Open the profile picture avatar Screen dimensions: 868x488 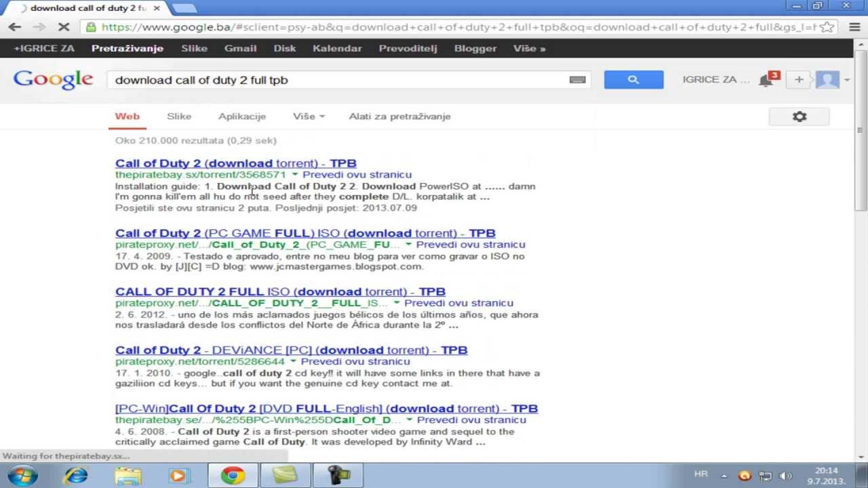(827, 79)
